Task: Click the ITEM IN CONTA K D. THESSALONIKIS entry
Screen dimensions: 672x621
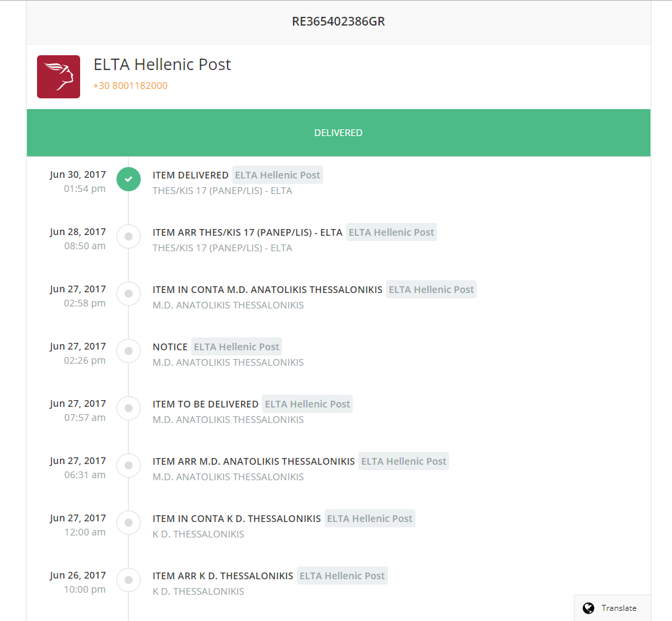Action: [236, 519]
